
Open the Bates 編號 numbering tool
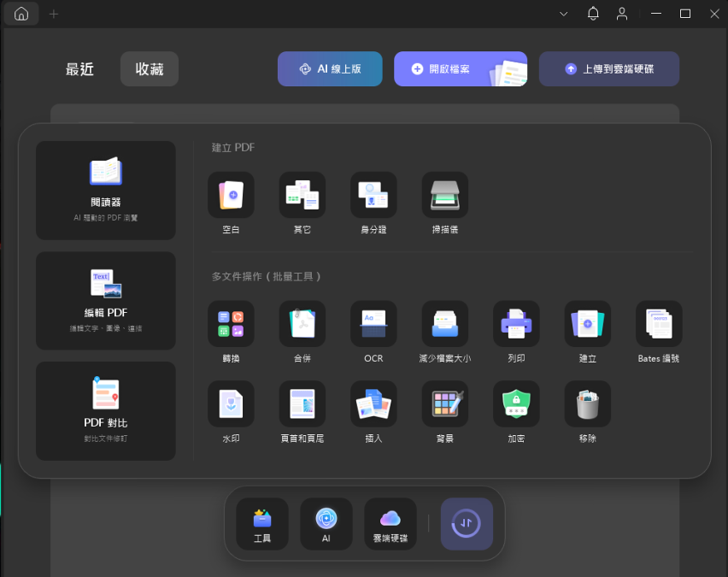(659, 323)
